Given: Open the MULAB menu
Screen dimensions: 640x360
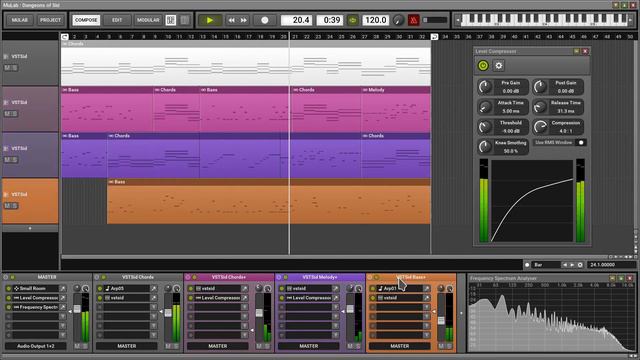Looking at the screenshot, I should point(20,20).
